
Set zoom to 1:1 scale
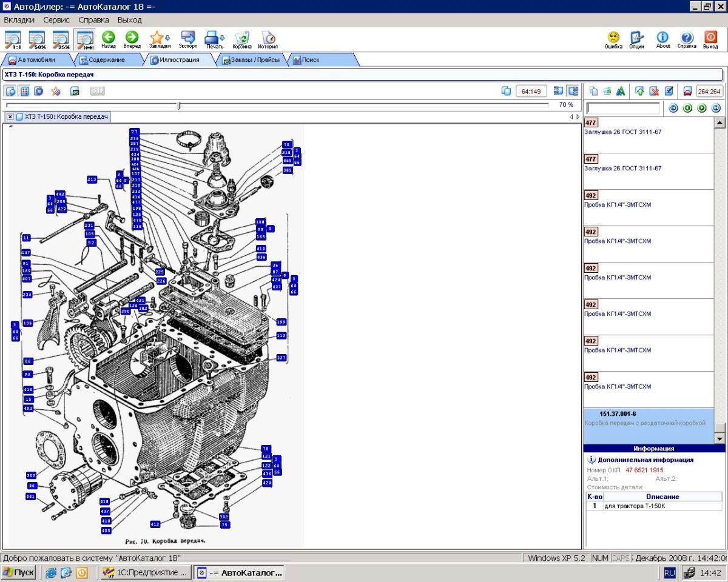click(x=13, y=39)
